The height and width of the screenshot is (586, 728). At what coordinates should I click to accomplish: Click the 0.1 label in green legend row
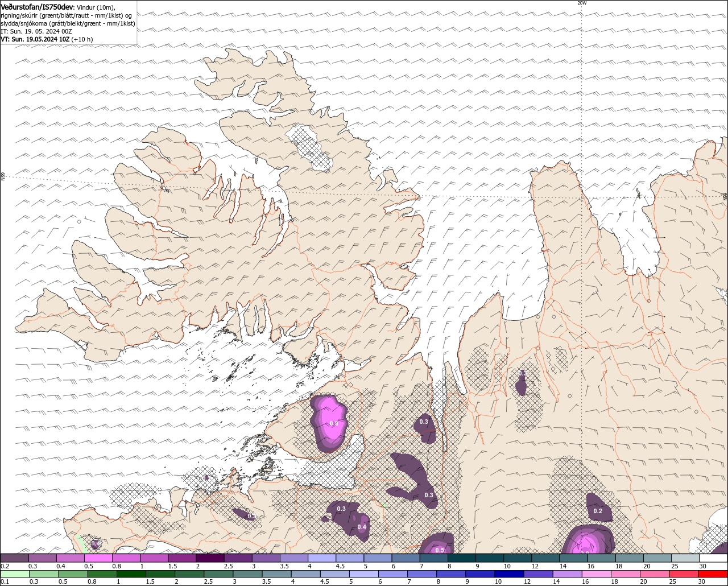tap(5, 581)
